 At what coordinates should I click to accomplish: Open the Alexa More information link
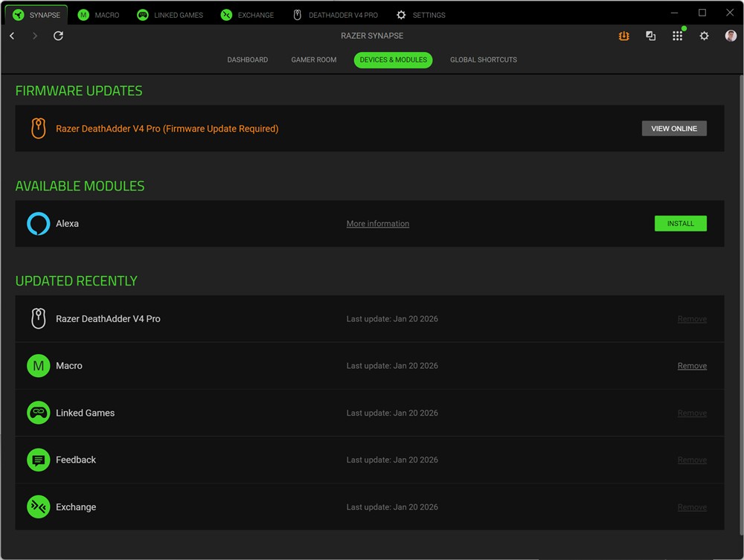click(377, 224)
